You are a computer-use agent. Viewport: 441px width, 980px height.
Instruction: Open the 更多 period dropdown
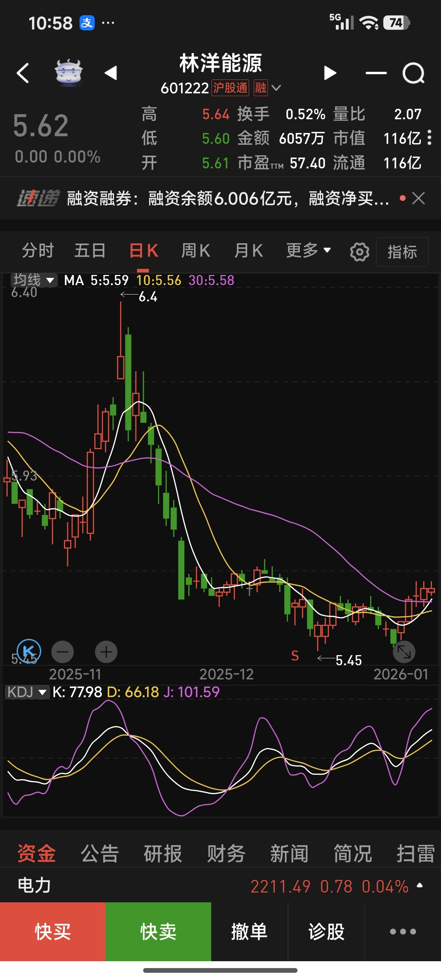tap(309, 250)
